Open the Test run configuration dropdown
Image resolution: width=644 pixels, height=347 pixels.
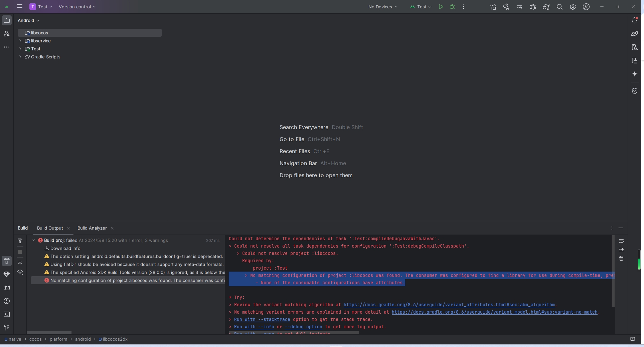[421, 7]
